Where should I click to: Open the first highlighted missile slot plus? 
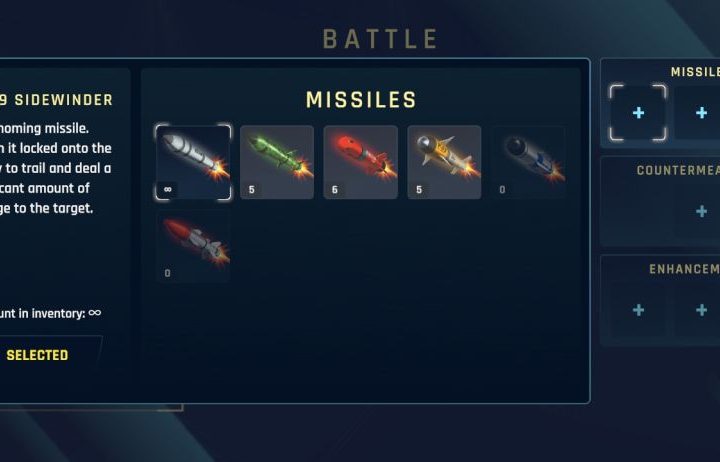(638, 113)
